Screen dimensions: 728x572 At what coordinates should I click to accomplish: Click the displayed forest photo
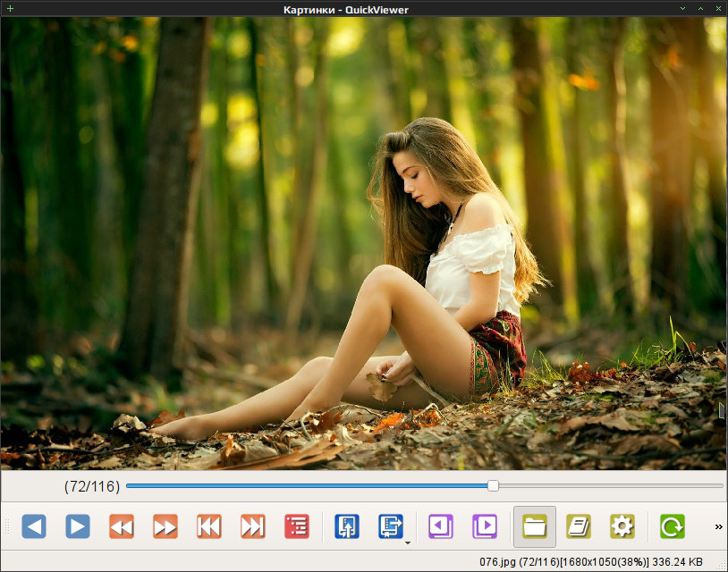(364, 244)
